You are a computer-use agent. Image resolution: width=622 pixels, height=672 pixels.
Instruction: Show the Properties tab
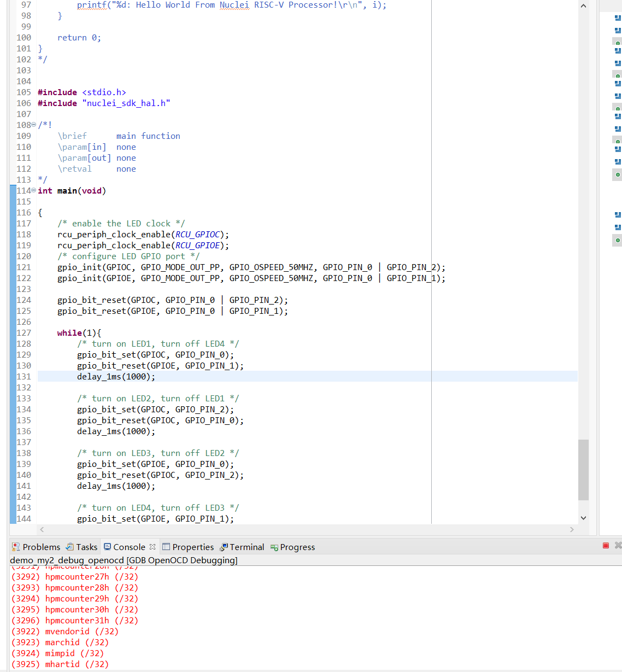[x=188, y=547]
